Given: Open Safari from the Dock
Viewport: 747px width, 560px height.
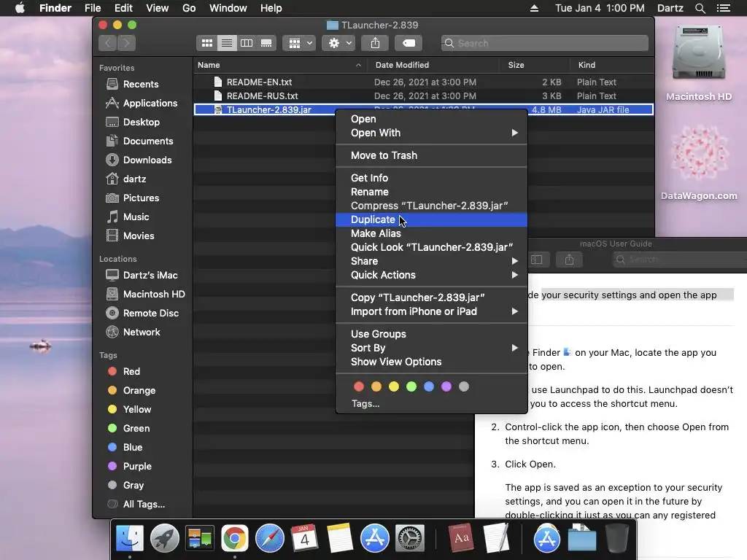Looking at the screenshot, I should click(270, 539).
